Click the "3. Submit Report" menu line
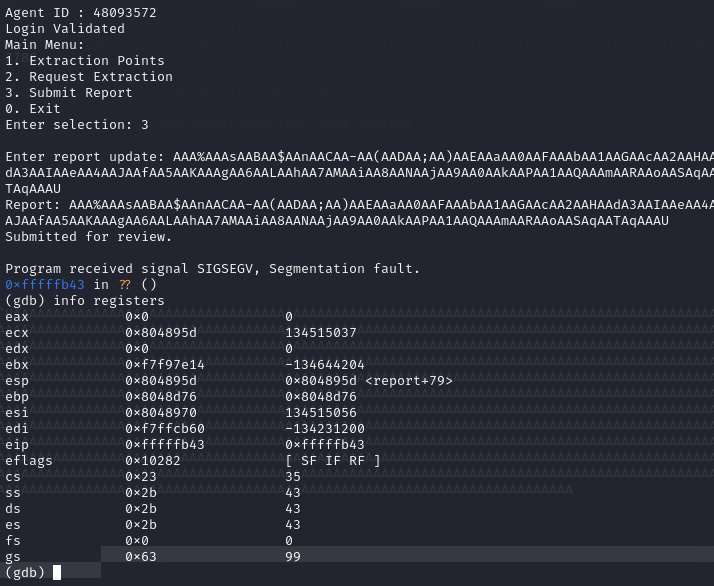This screenshot has height=586, width=714. 69,93
